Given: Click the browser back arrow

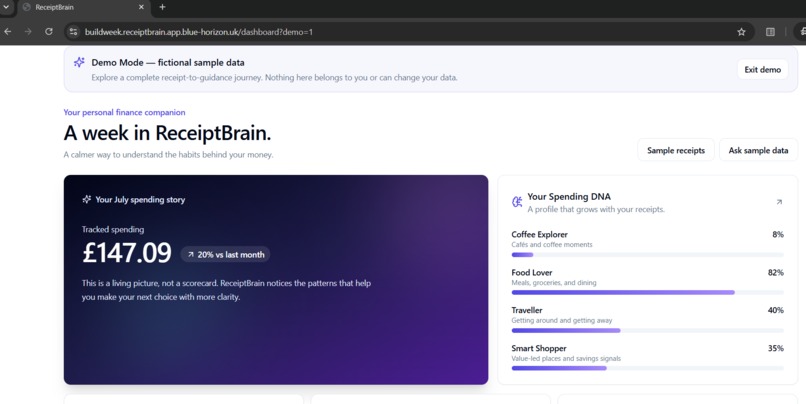Looking at the screenshot, I should click(8, 32).
